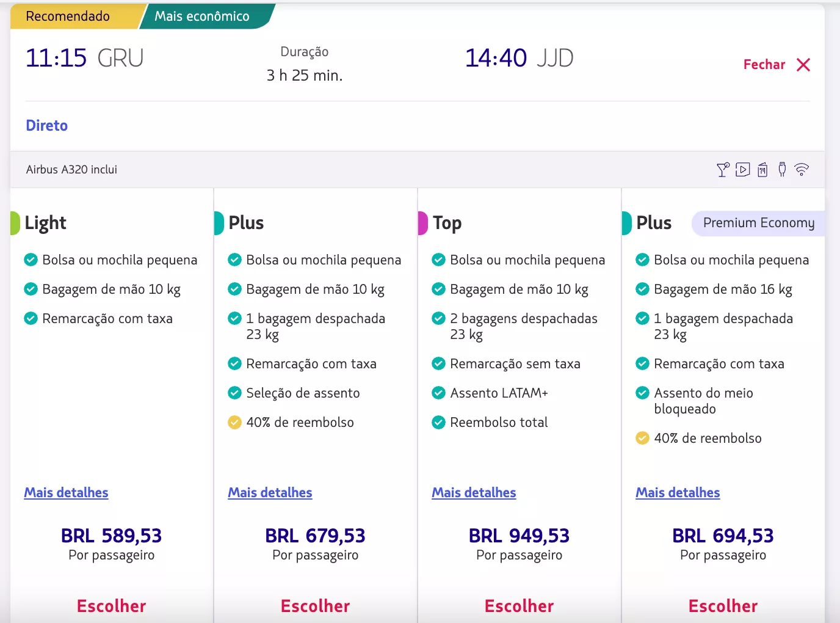Click arrival time 14:40 JJD
The width and height of the screenshot is (840, 623).
520,58
